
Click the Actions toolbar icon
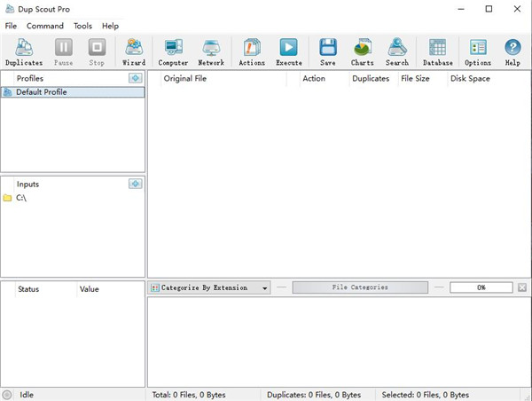pyautogui.click(x=252, y=51)
